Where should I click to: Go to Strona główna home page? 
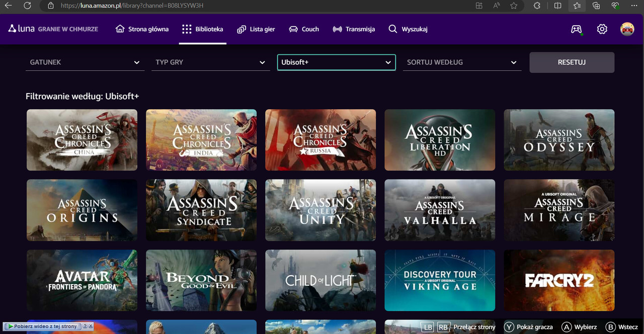click(x=142, y=29)
